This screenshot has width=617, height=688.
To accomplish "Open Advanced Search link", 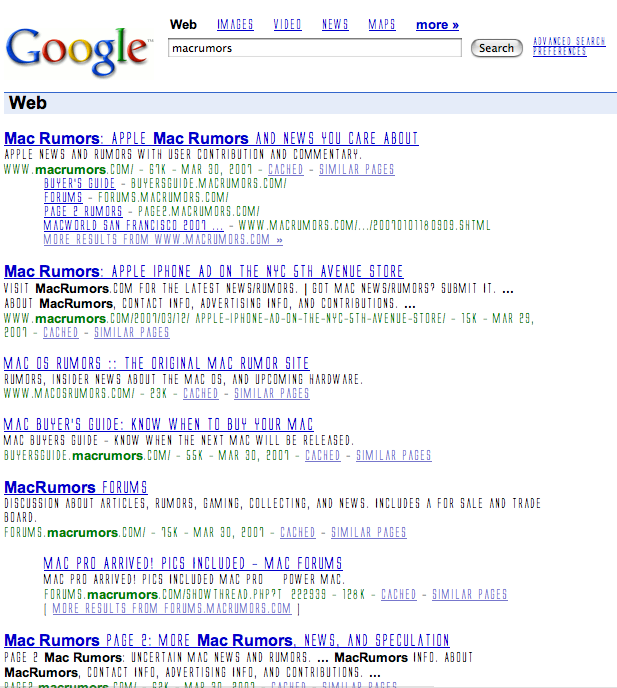I will tap(569, 41).
